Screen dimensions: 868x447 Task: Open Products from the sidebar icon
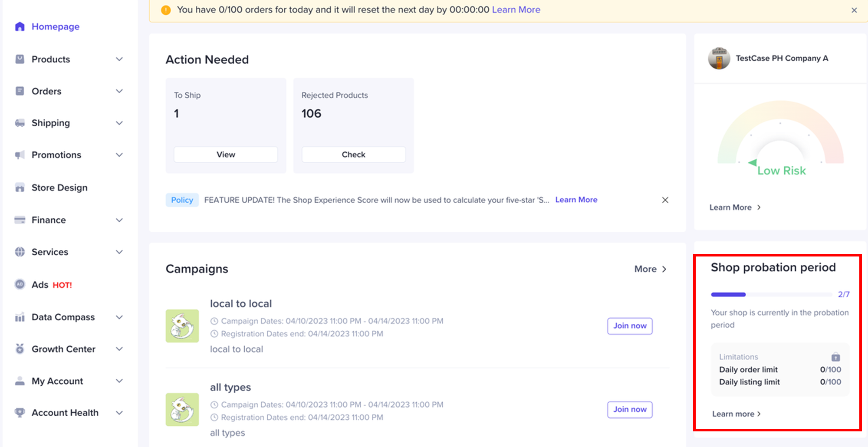pos(20,59)
